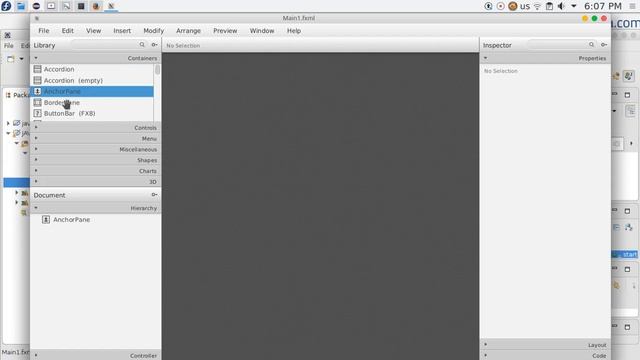This screenshot has height=360, width=640.
Task: Open the file manager taskbar icon
Action: point(21,6)
